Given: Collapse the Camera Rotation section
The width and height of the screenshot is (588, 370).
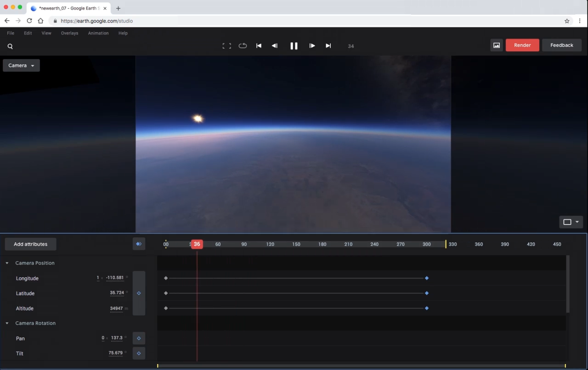Looking at the screenshot, I should click(6, 323).
